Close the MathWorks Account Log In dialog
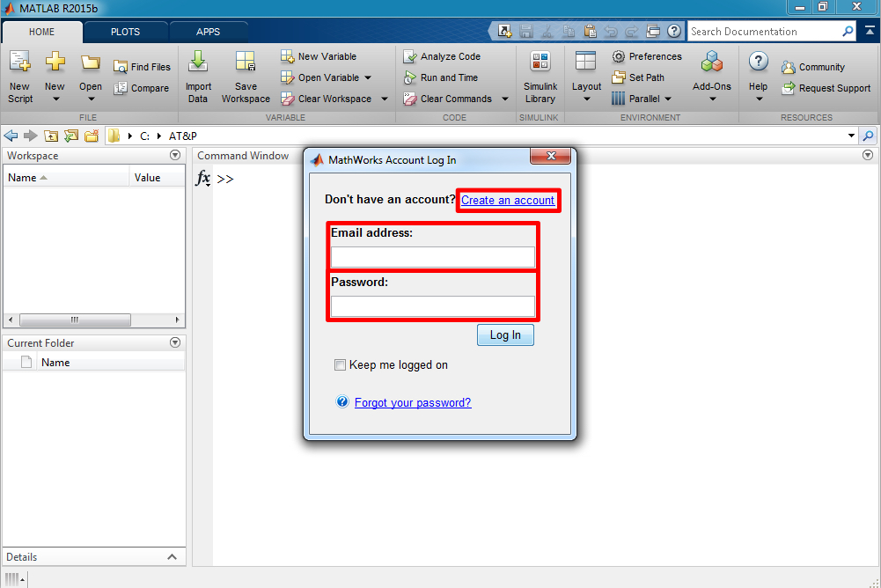Viewport: 881px width, 588px height. 551,156
